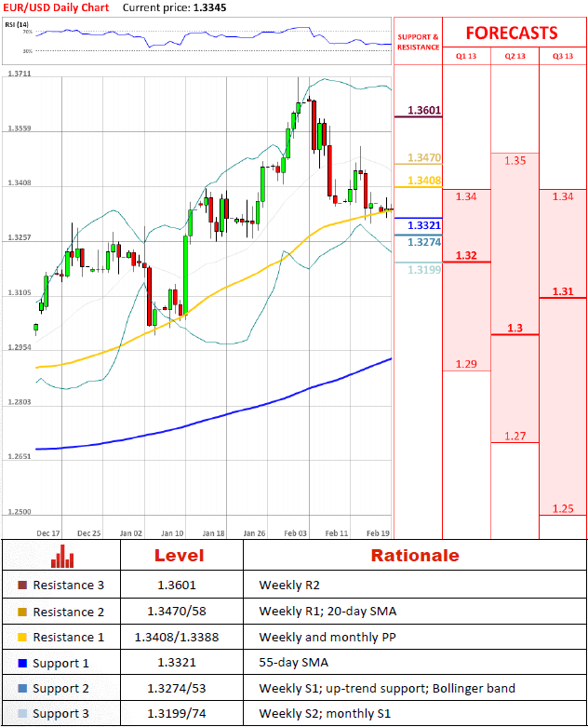Click the Feb 03 date axis label
Screen dimensions: 588x727
pyautogui.click(x=296, y=533)
